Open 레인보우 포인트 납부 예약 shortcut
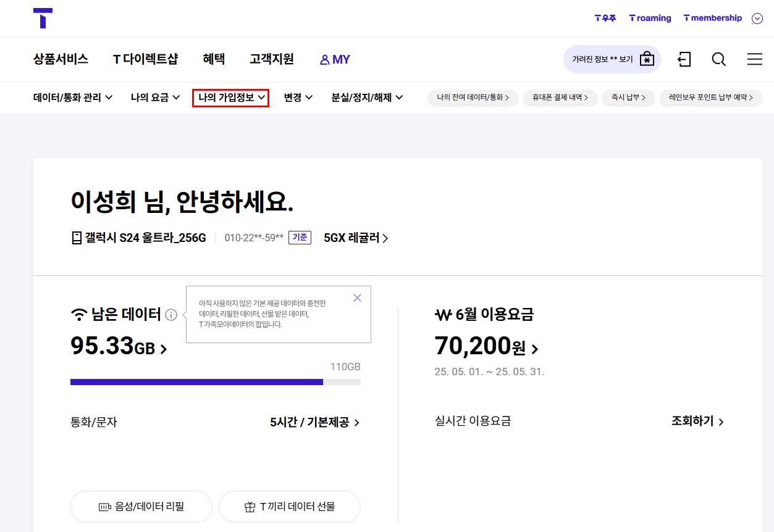This screenshot has width=774, height=532. (711, 98)
